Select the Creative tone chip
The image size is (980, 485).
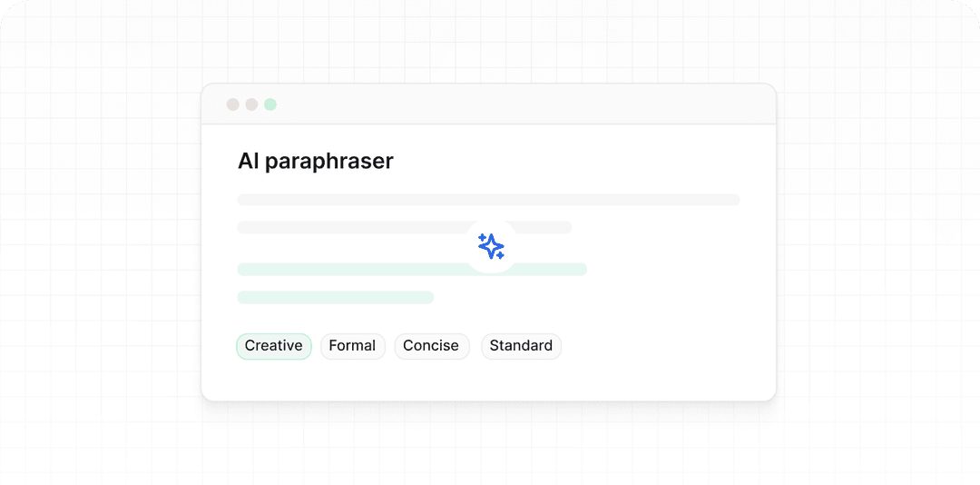[273, 346]
